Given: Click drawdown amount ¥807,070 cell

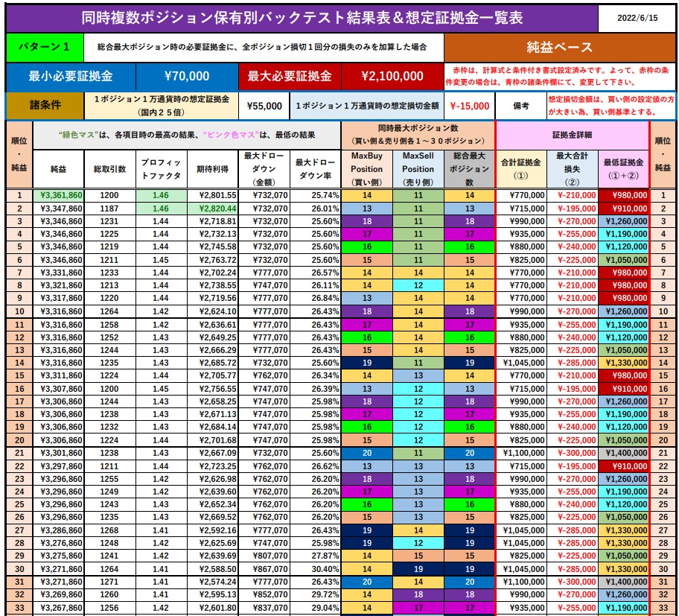Looking at the screenshot, I should pyautogui.click(x=264, y=556).
